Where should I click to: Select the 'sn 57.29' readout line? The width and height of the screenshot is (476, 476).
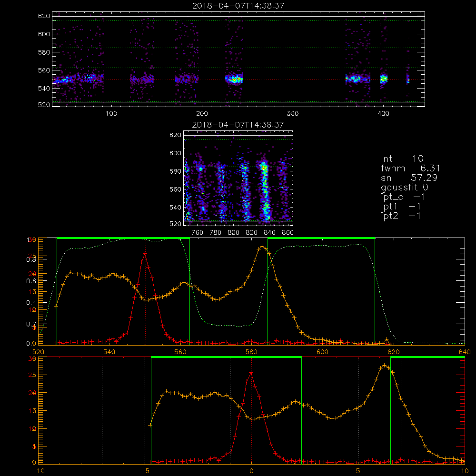point(409,178)
